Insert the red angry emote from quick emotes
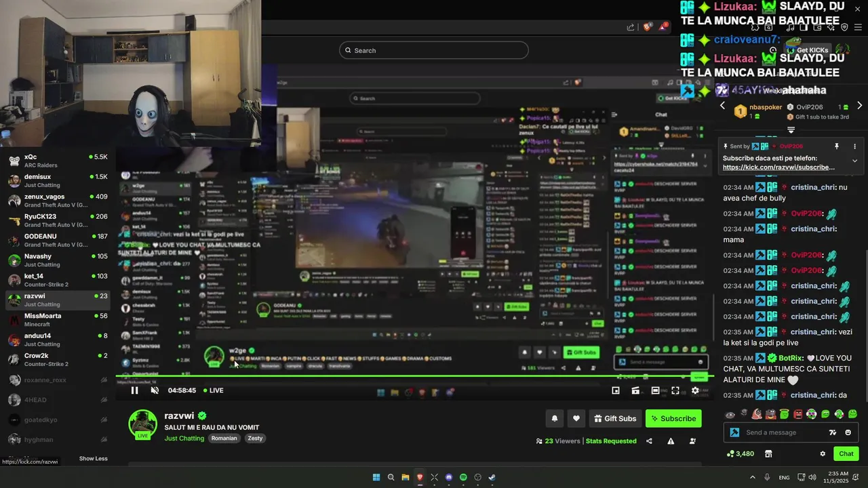 tap(797, 414)
